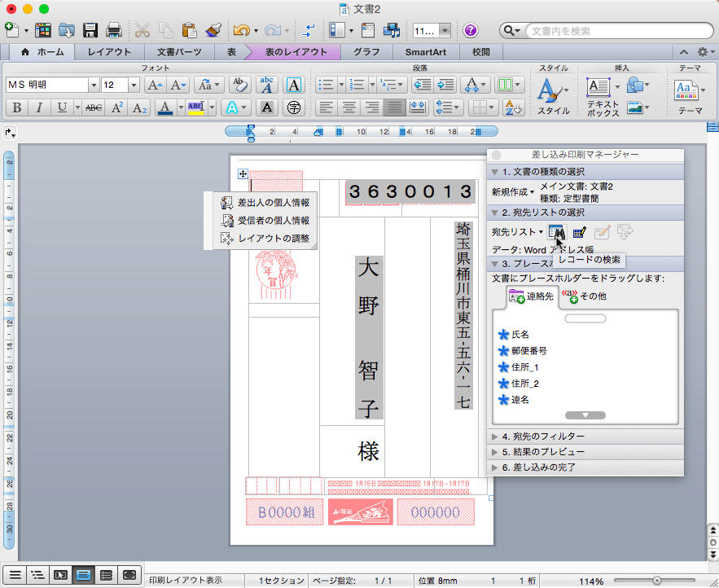This screenshot has width=719, height=588.
Task: Choose 差出人の個人情報 in popup menu
Action: click(x=265, y=203)
